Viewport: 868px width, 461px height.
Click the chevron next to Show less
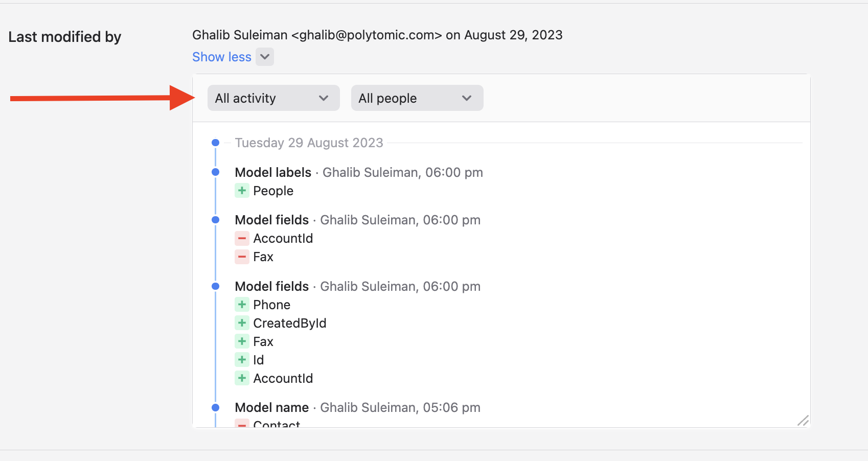point(264,57)
